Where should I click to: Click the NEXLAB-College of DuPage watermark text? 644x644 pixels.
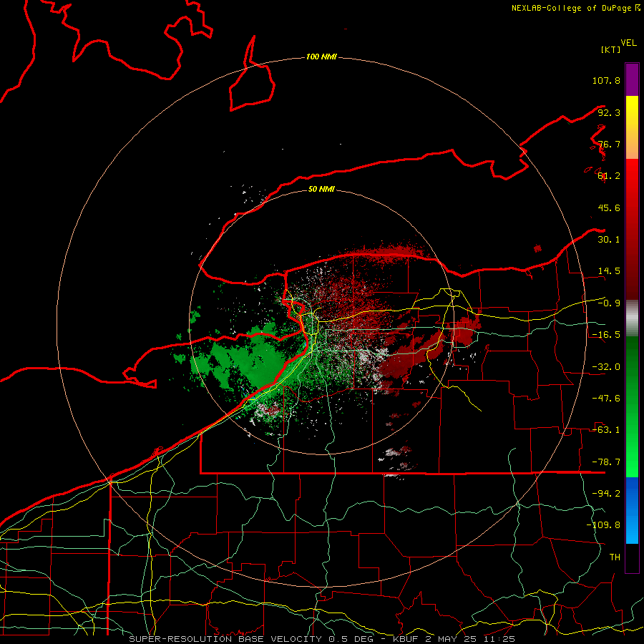click(576, 8)
